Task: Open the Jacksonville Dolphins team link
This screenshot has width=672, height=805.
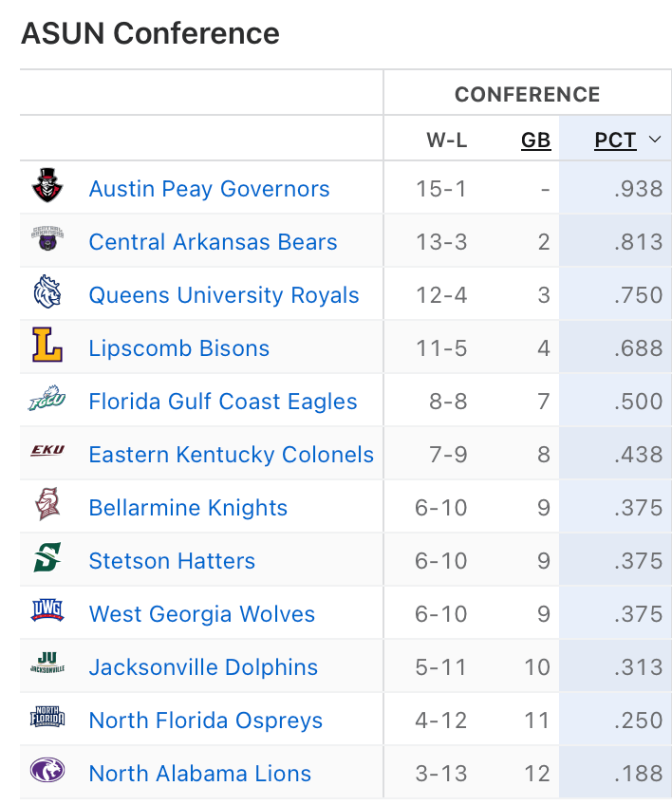Action: pos(203,667)
